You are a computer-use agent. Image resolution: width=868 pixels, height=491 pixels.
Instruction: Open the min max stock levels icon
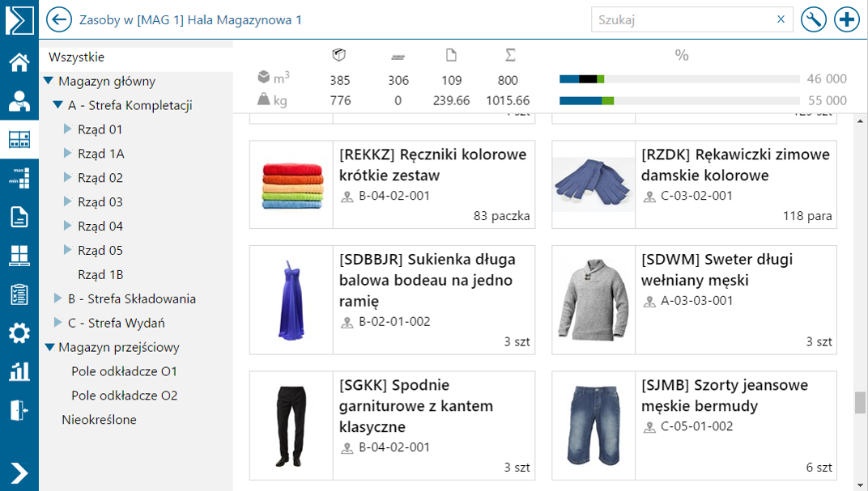tap(19, 178)
